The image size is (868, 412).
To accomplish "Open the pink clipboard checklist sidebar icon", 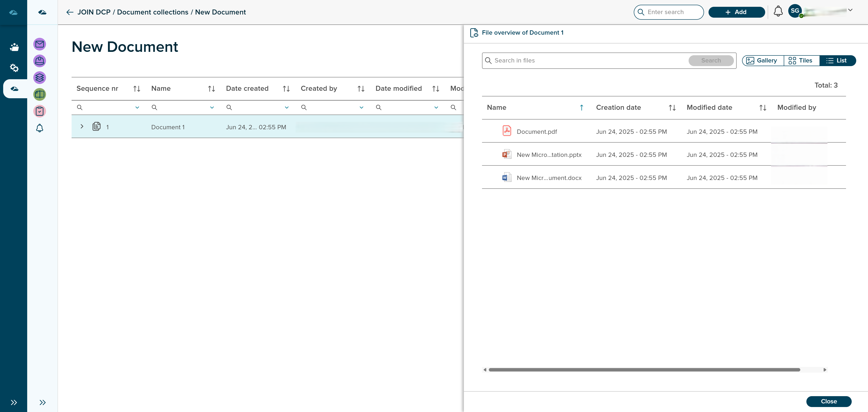I will (x=39, y=111).
